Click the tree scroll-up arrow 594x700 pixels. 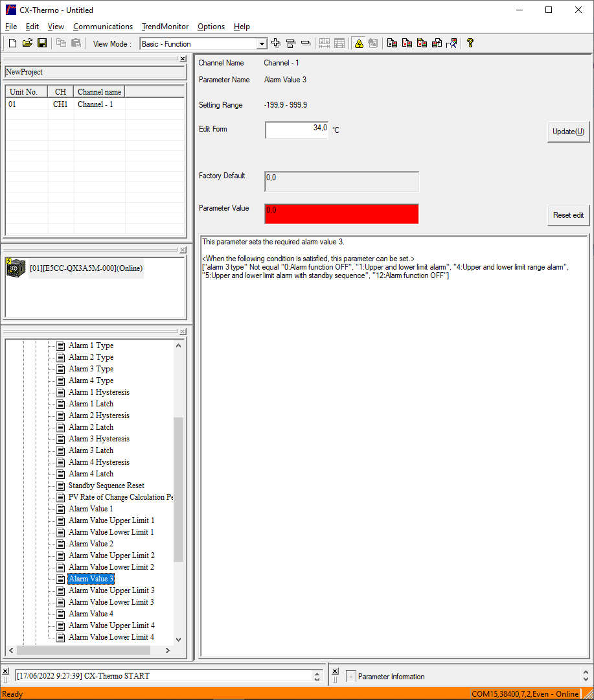point(179,345)
